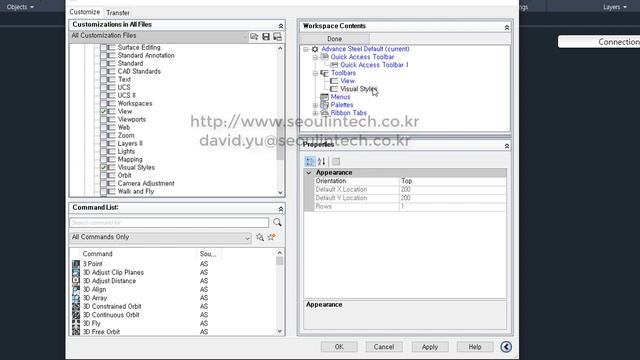Click the Search command list input field
Image resolution: width=640 pixels, height=360 pixels.
(x=169, y=222)
